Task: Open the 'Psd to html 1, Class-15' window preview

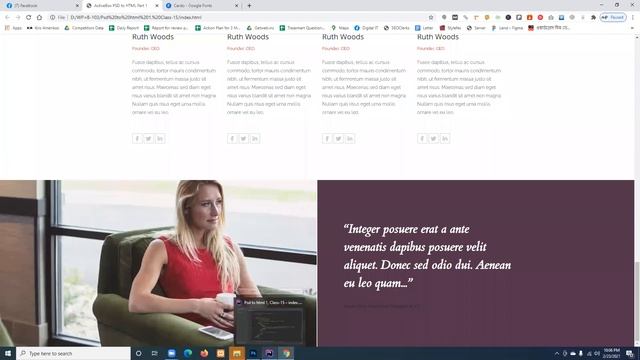Action: tap(270, 322)
